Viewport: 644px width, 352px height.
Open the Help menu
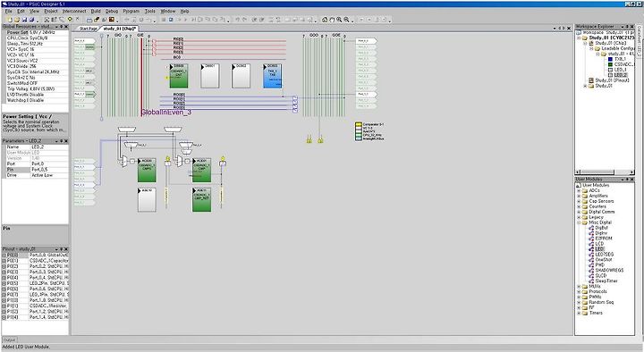(185, 11)
